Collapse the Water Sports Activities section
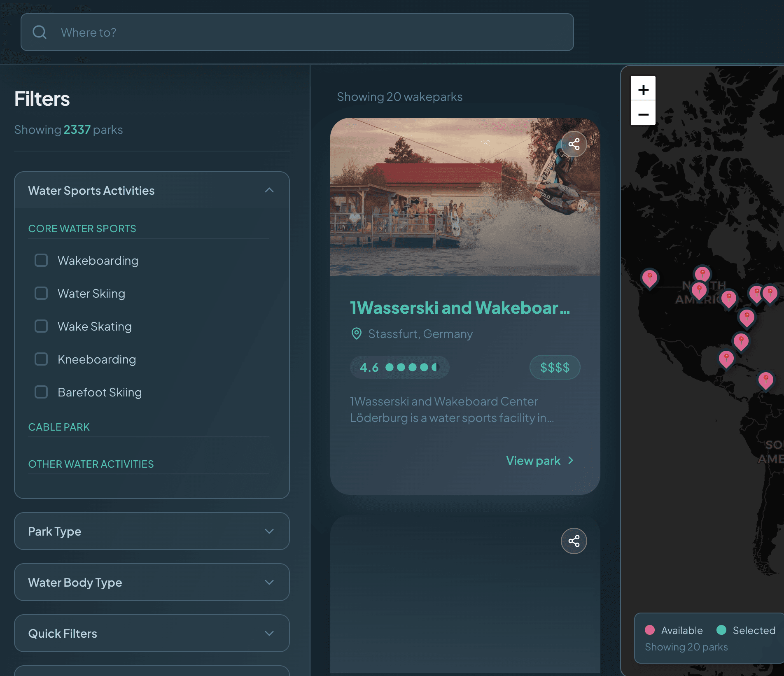Screen dimensions: 784x676 [269, 190]
